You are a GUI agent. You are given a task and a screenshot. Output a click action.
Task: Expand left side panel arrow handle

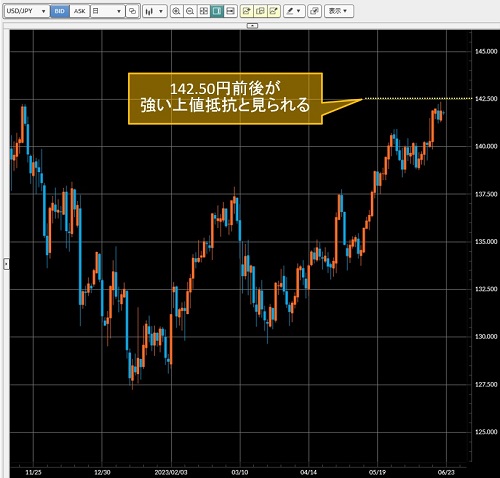[6, 264]
